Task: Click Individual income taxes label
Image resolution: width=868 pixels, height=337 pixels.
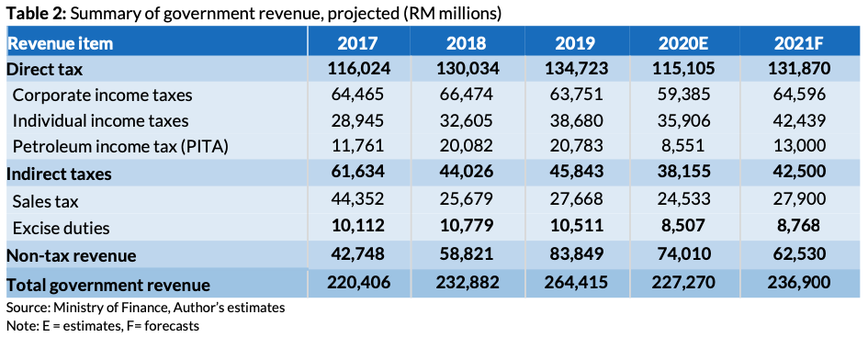Action: (x=100, y=120)
